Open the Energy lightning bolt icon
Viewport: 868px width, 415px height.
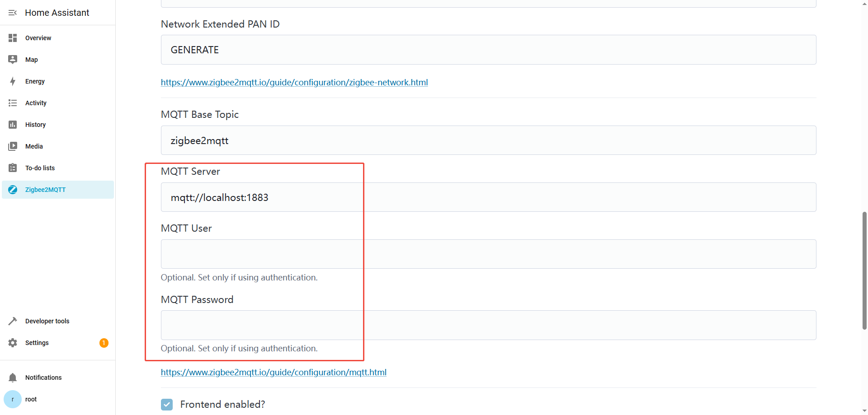pyautogui.click(x=13, y=81)
